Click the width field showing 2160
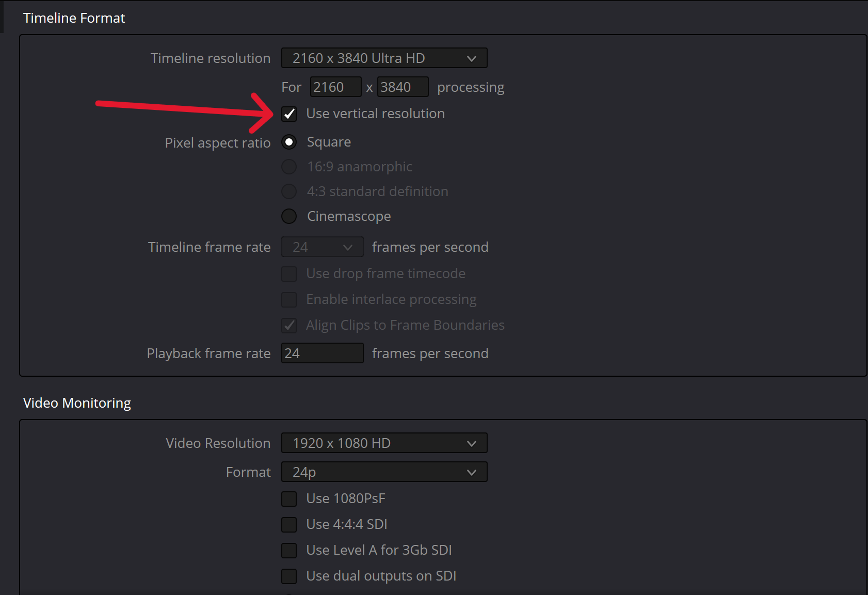The image size is (868, 595). pos(335,87)
